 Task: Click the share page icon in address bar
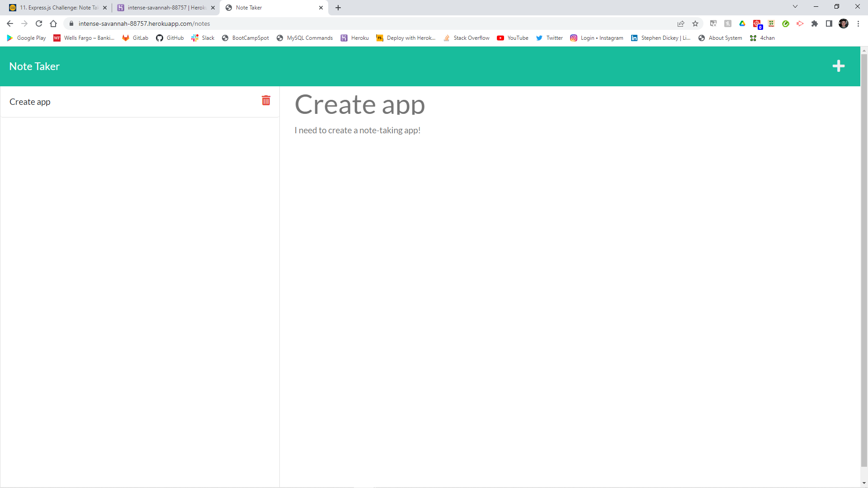(681, 23)
